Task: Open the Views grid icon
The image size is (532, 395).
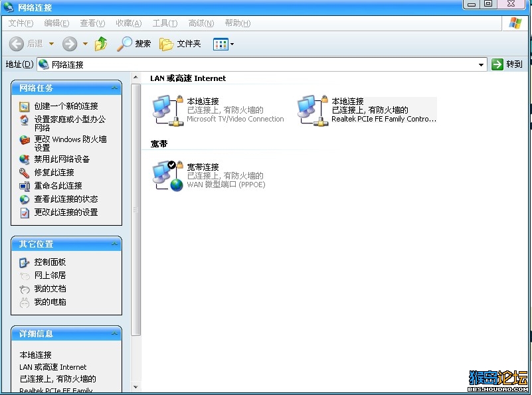Action: tap(221, 44)
